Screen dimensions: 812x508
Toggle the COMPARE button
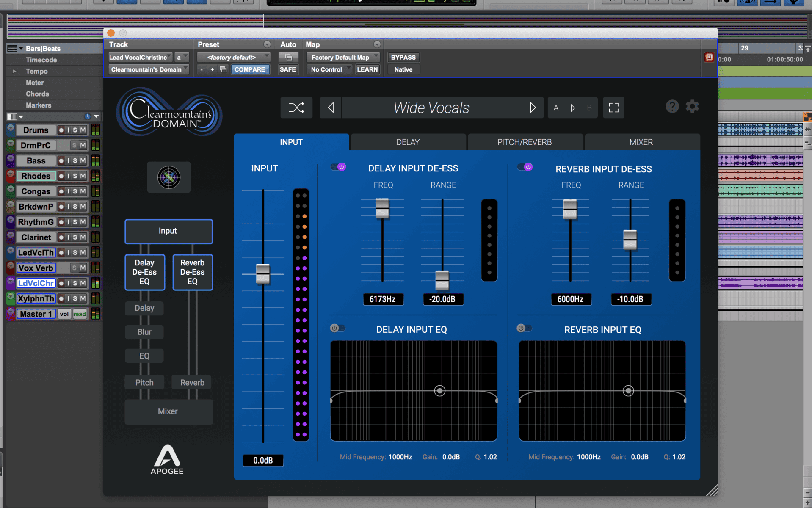click(250, 69)
